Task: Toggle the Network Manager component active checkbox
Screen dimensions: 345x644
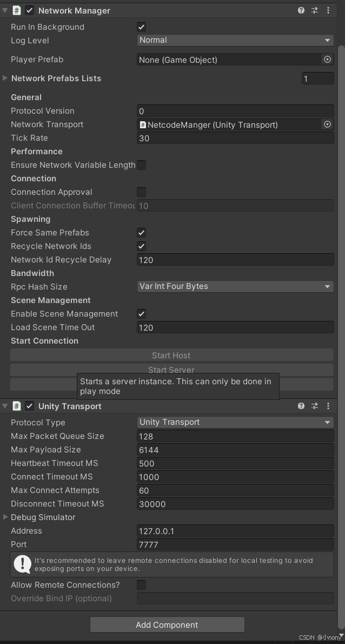Action: pos(29,10)
